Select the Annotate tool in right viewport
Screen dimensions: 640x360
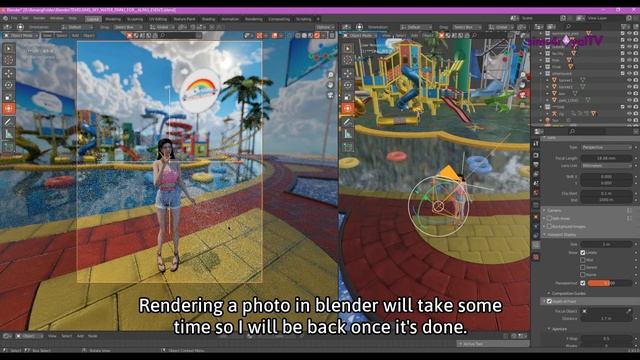pyautogui.click(x=348, y=122)
